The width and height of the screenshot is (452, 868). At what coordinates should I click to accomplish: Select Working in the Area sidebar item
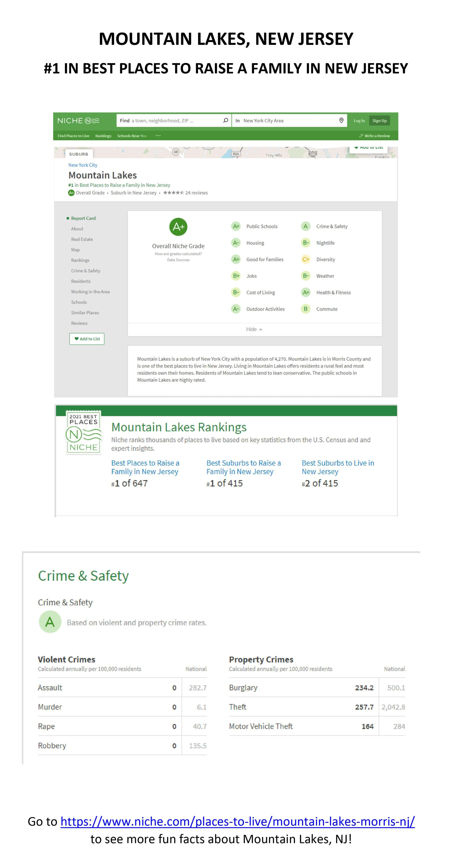click(90, 291)
